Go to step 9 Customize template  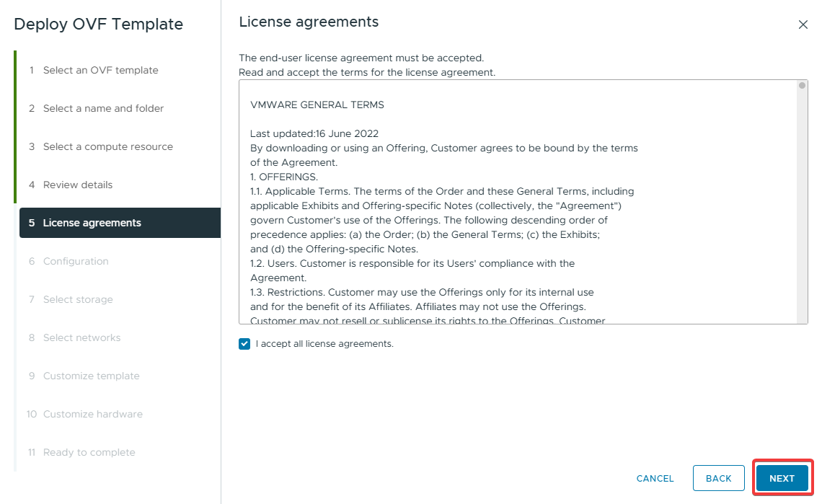pos(91,376)
